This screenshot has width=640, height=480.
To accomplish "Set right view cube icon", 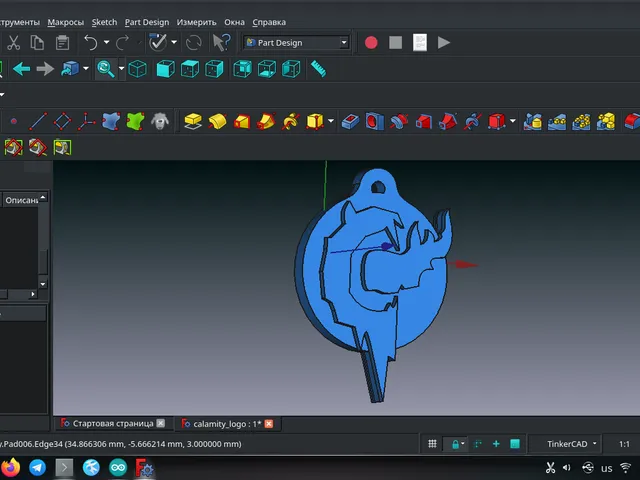I will pos(215,69).
